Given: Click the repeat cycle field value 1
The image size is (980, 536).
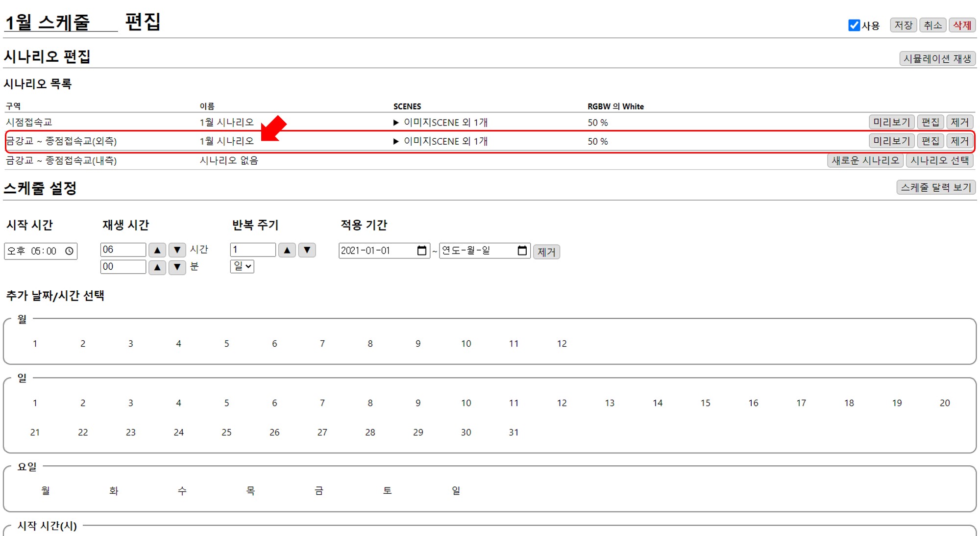Looking at the screenshot, I should click(x=253, y=250).
